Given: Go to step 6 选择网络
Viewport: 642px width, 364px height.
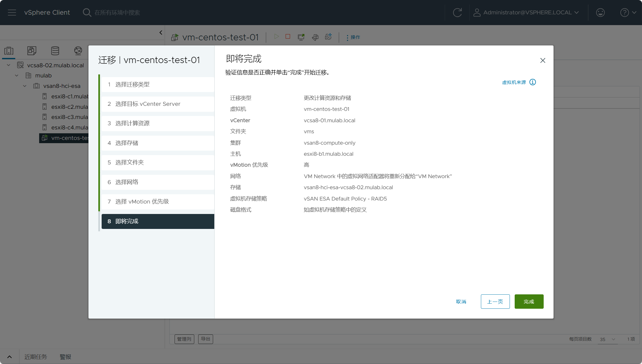Looking at the screenshot, I should 158,182.
